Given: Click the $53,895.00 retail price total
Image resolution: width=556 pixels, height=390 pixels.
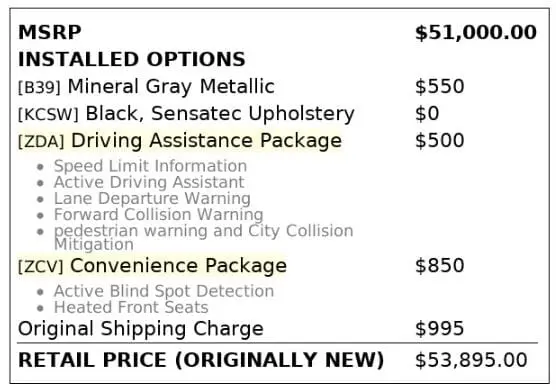Looking at the screenshot, I should click(x=471, y=360).
